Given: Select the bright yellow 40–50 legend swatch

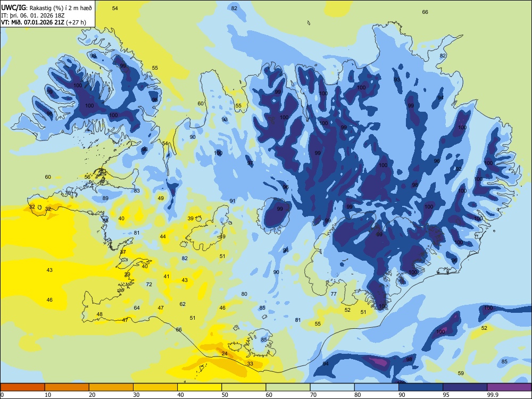Looking at the screenshot, I should point(199,387).
